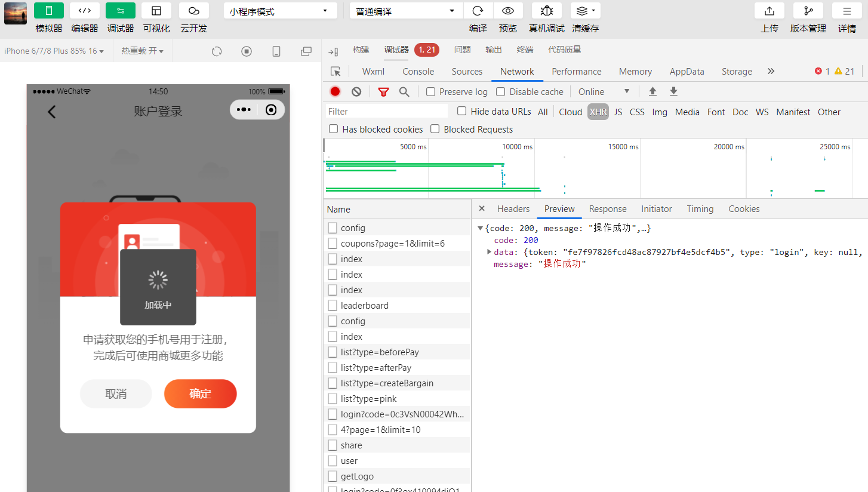Click the 10000 ms timeline marker
Image resolution: width=868 pixels, height=492 pixels.
tap(517, 146)
